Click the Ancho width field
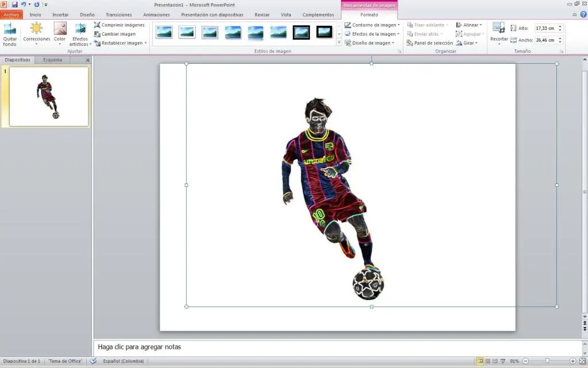588x368 pixels. click(x=546, y=40)
